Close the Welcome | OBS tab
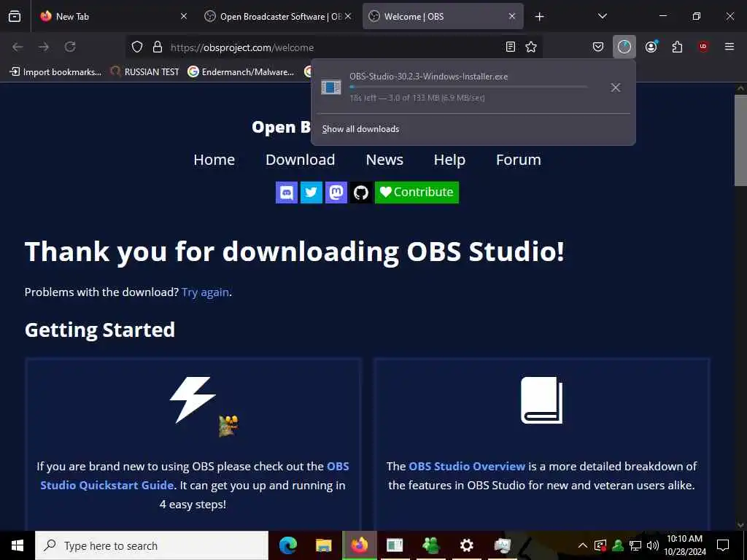The height and width of the screenshot is (560, 747). coord(511,16)
